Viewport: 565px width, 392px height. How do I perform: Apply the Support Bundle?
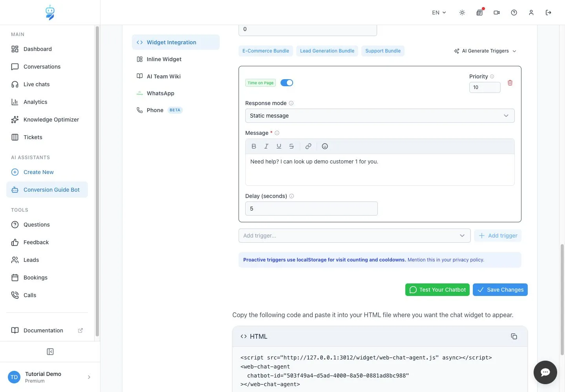click(x=383, y=51)
